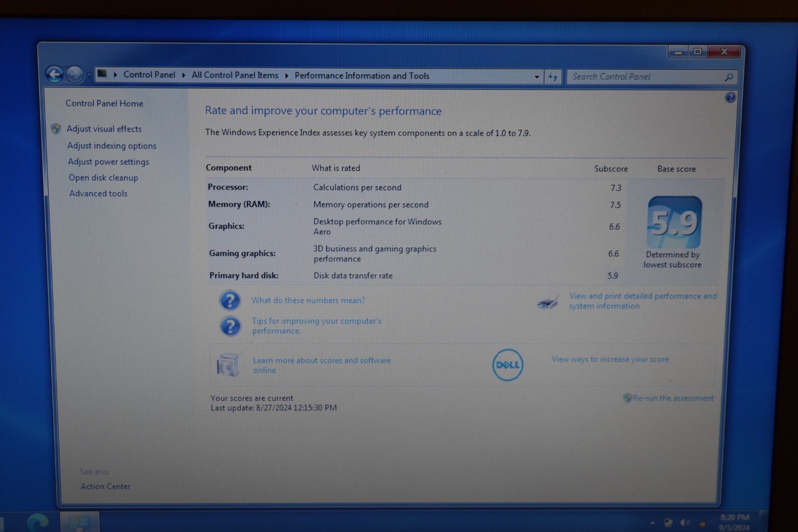Click the Back navigation arrow

[54, 75]
